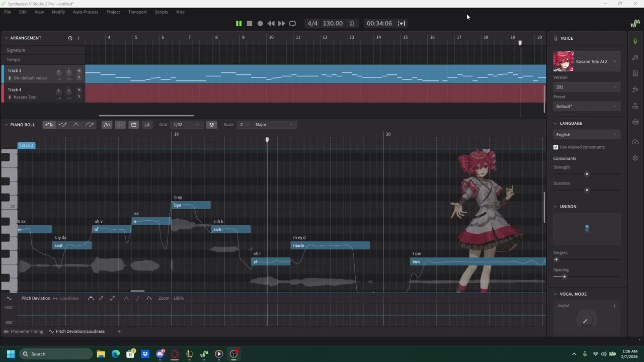Mute Track 3
The image size is (644, 362).
pyautogui.click(x=79, y=71)
